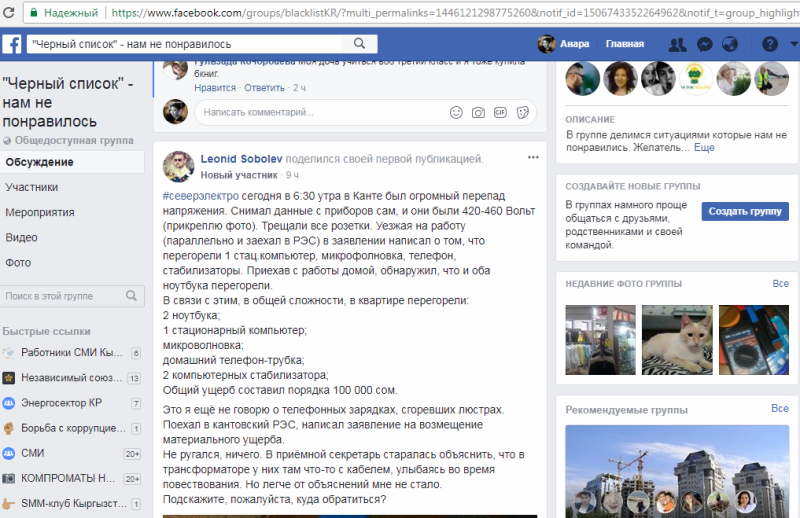This screenshot has height=518, width=800.
Task: Click the Facebook logo icon
Action: coord(12,44)
